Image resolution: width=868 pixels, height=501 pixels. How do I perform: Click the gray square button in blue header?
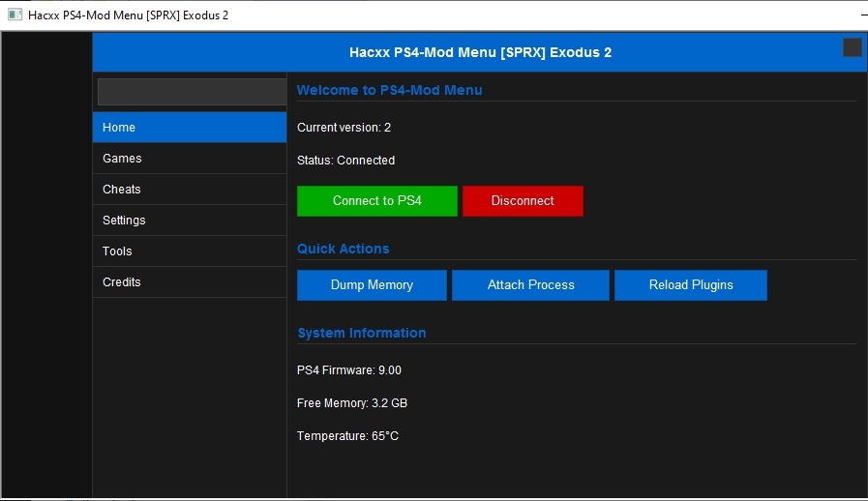852,47
